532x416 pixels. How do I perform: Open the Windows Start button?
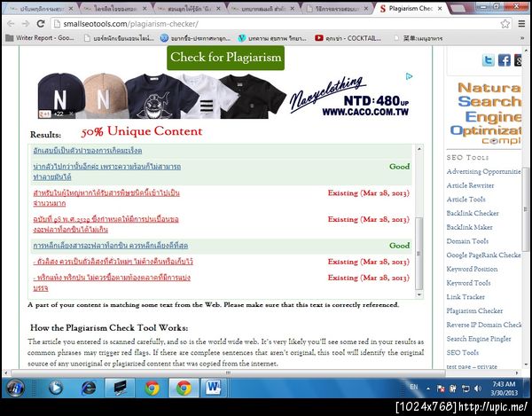(15, 388)
